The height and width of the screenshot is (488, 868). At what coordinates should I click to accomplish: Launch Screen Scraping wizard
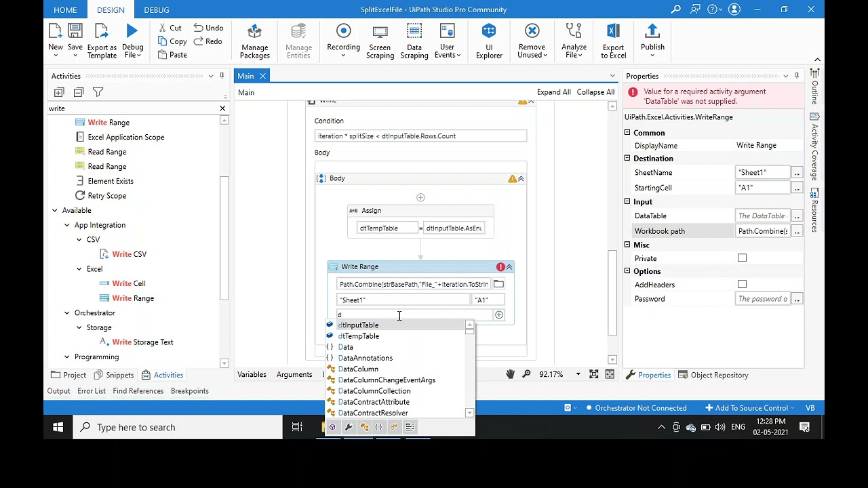coord(380,41)
